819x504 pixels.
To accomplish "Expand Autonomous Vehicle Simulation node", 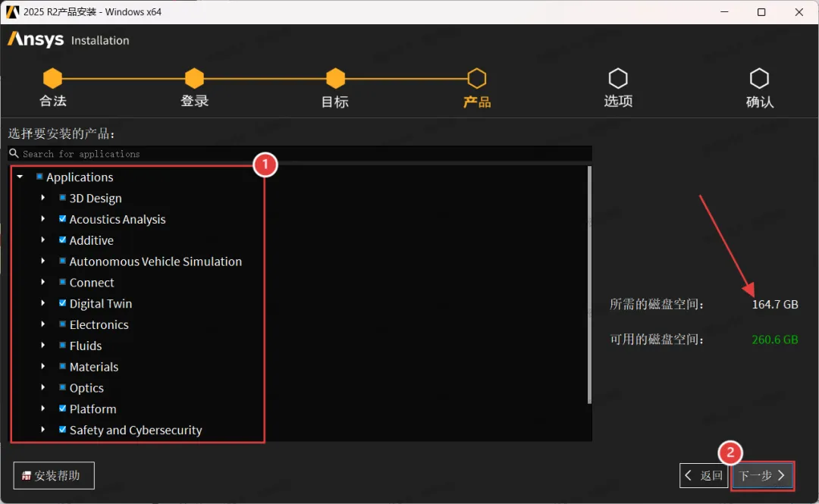I will click(42, 261).
